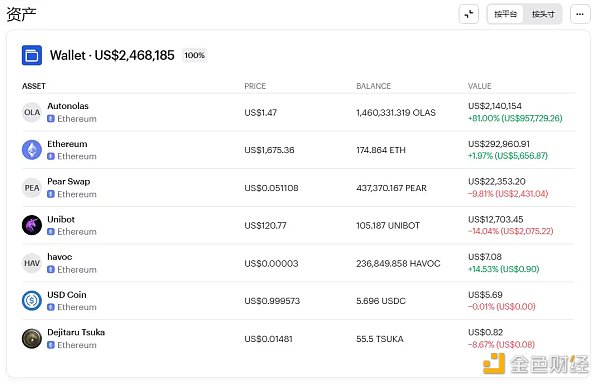The image size is (600, 385).
Task: Click the Ethereum token logo icon
Action: click(32, 150)
